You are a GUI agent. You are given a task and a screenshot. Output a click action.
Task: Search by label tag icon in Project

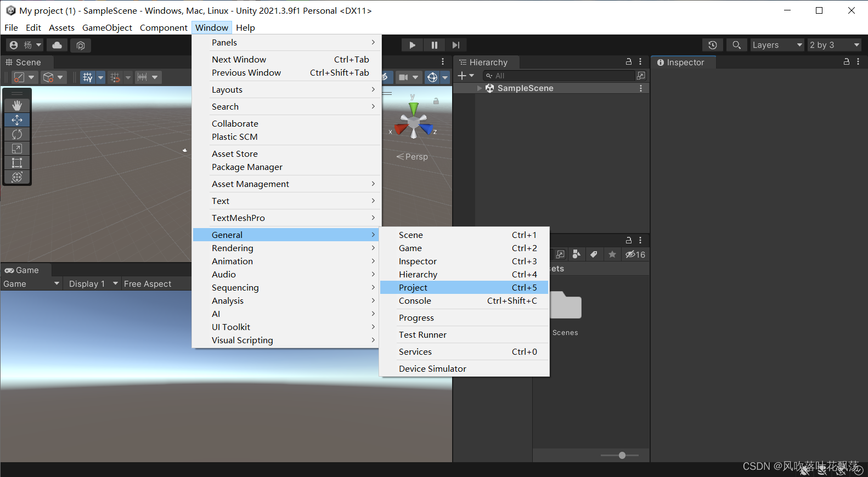594,254
